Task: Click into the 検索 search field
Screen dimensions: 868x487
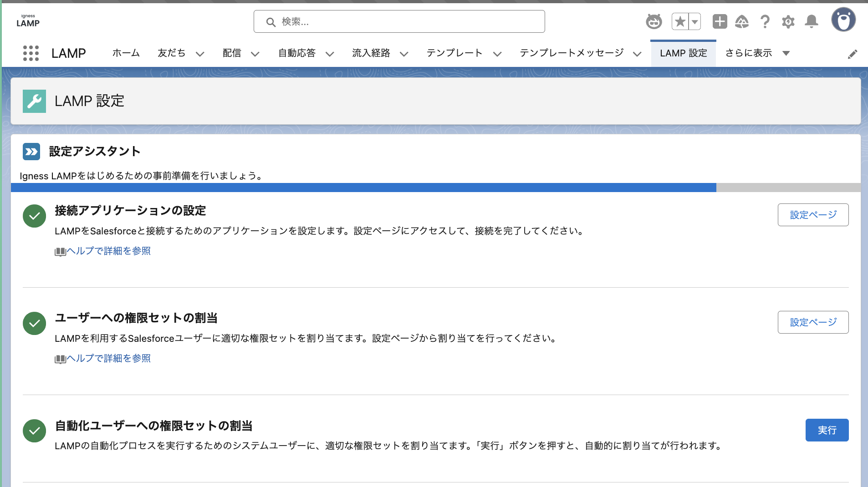Action: [399, 21]
